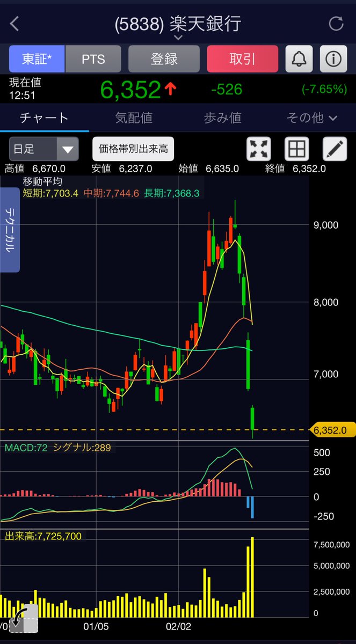Image resolution: width=356 pixels, height=644 pixels.
Task: Tap the 長期:7,368.3 moving average label
Action: [172, 193]
